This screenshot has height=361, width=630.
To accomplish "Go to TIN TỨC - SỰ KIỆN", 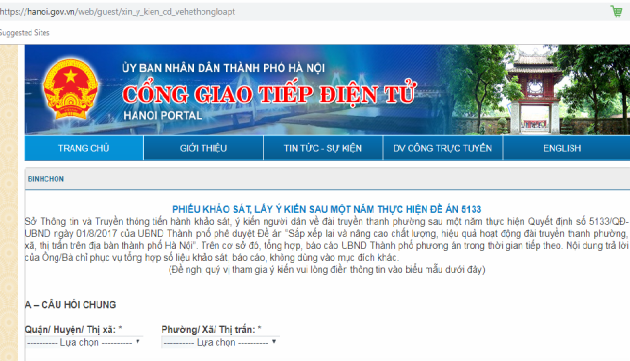I will [323, 148].
